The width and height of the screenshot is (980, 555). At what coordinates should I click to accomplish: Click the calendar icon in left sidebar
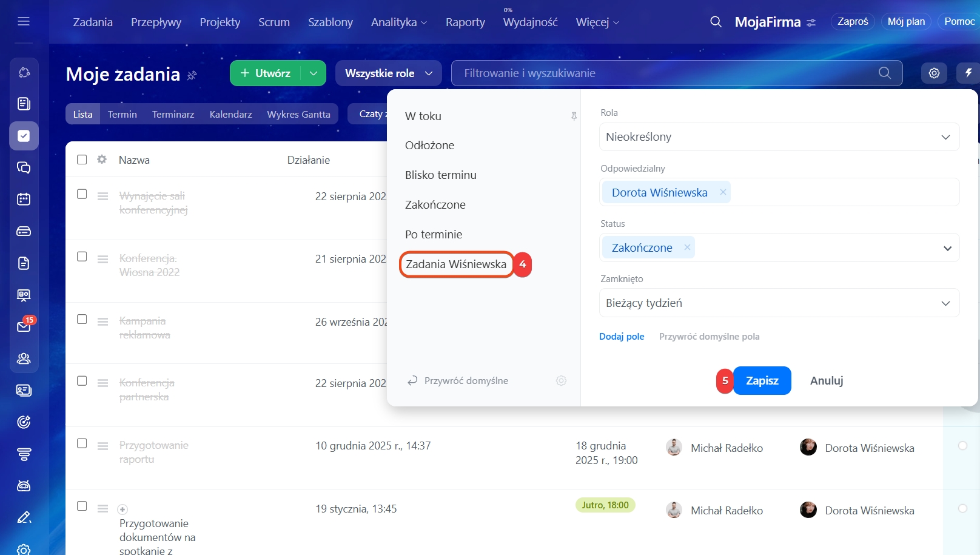(x=24, y=199)
